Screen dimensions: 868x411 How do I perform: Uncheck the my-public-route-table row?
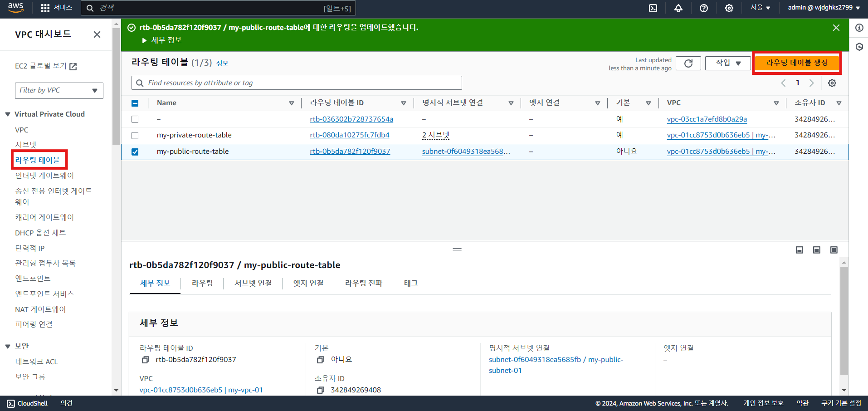135,152
